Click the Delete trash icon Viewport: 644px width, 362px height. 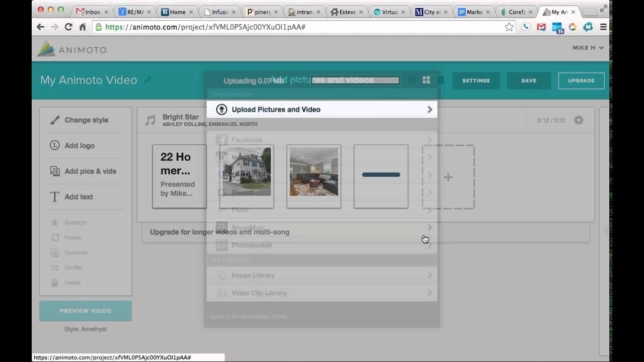(x=55, y=283)
